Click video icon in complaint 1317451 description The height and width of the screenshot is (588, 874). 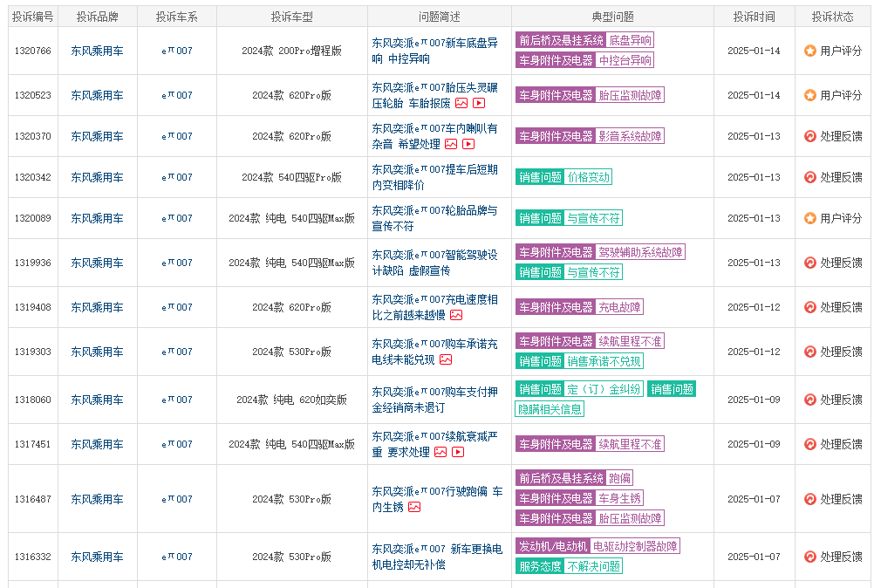coord(458,452)
